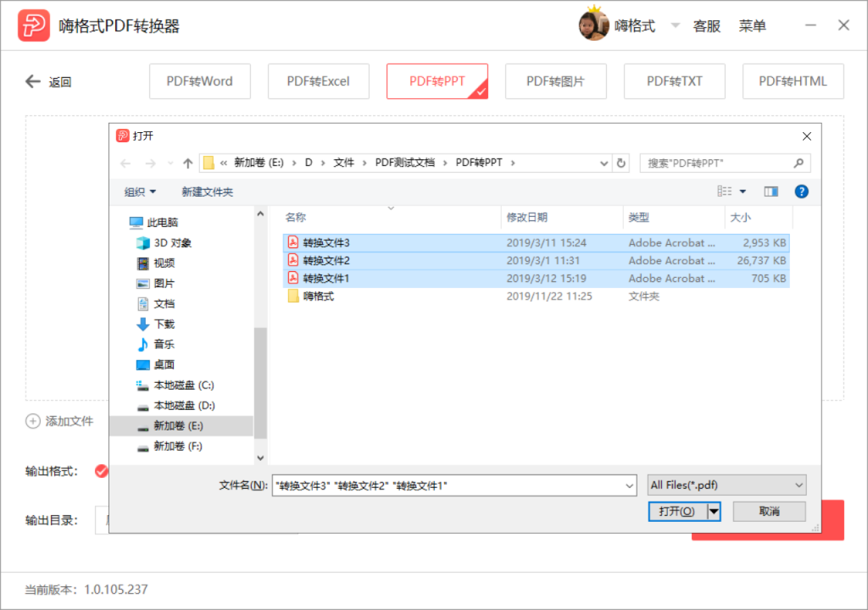Open the recent locations dropdown arrow
868x610 pixels.
[170, 164]
